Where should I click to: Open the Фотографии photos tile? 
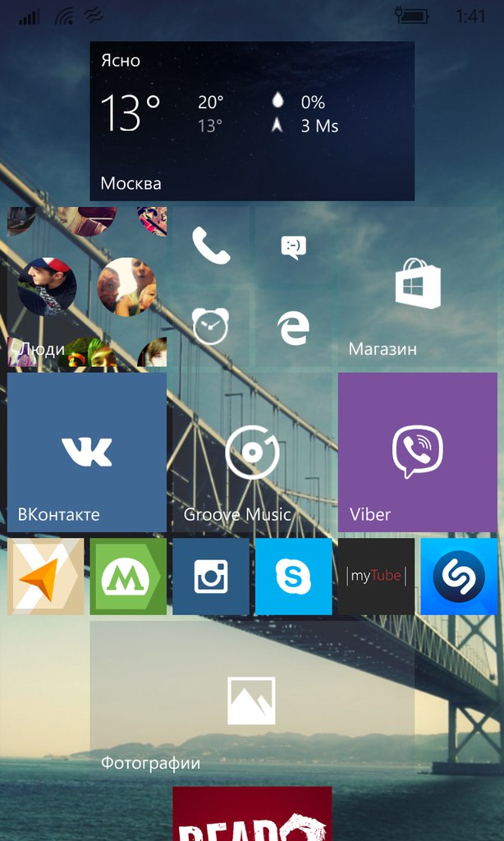click(x=252, y=700)
